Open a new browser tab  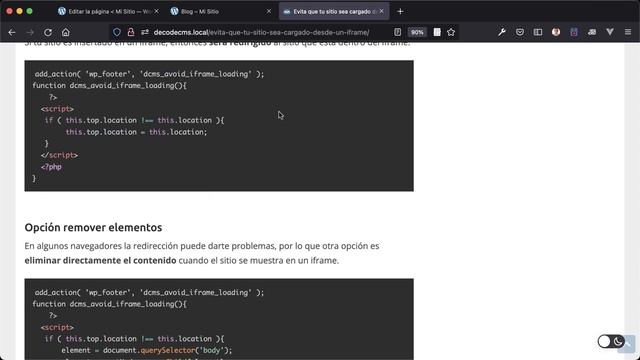click(400, 11)
